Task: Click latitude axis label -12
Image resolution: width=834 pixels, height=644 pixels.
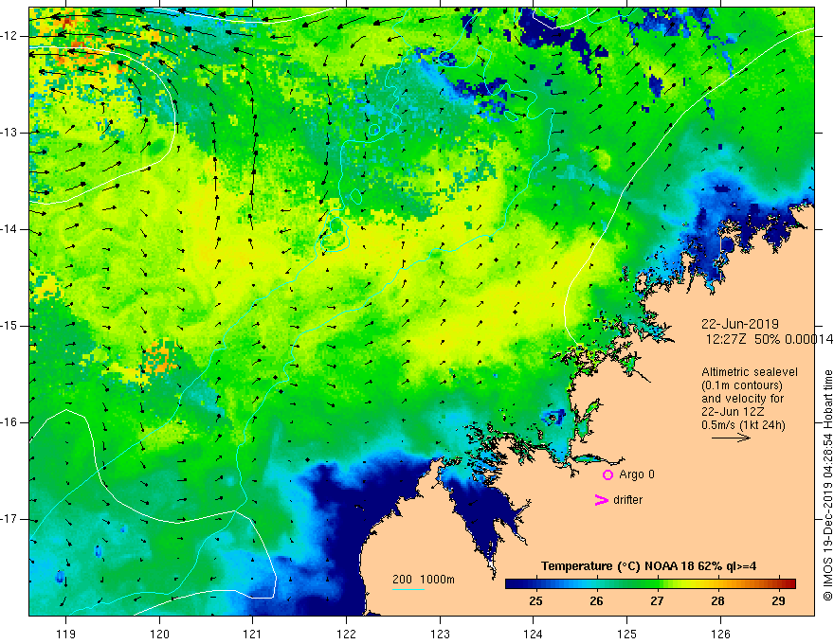Action: tap(10, 36)
